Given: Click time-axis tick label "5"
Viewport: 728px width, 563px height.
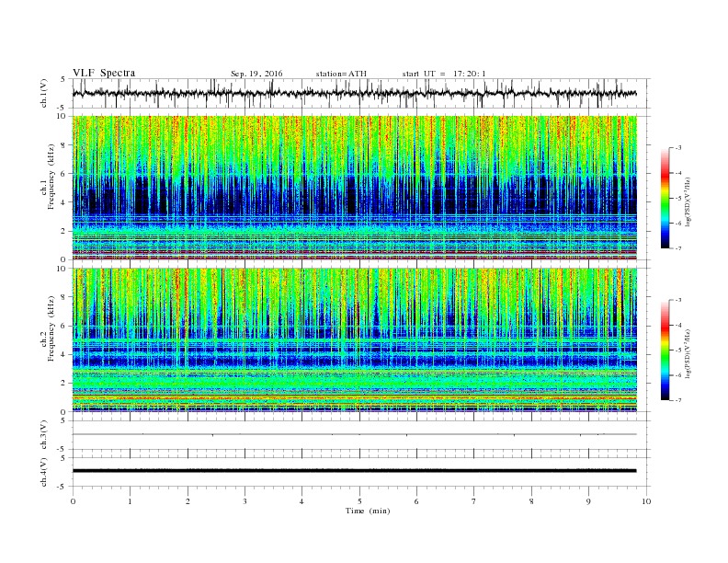Looking at the screenshot, I should (359, 501).
